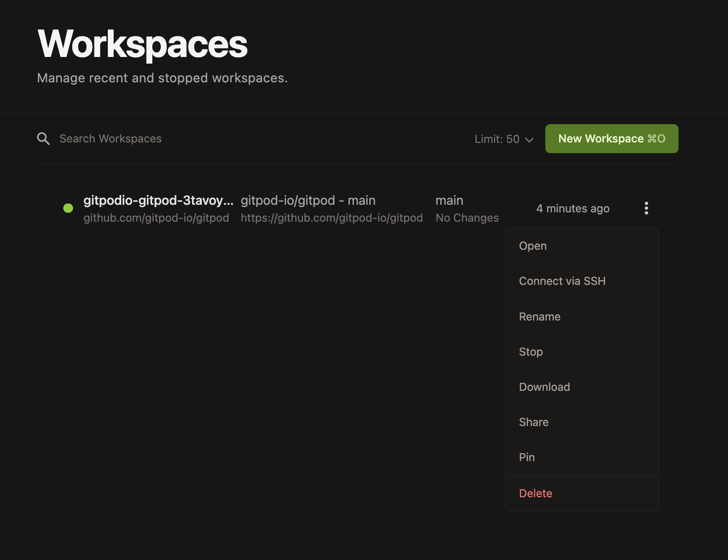
Task: Open the three-dot workspace actions menu
Action: coord(646,208)
